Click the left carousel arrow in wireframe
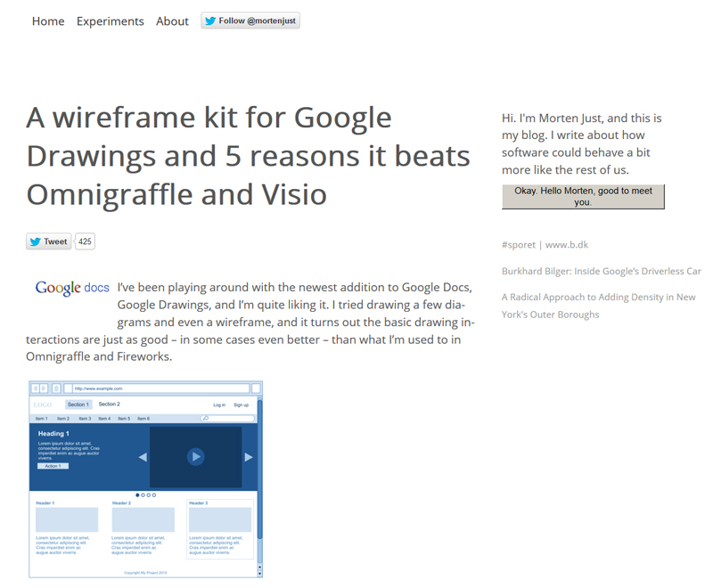The image size is (713, 588). 143,457
